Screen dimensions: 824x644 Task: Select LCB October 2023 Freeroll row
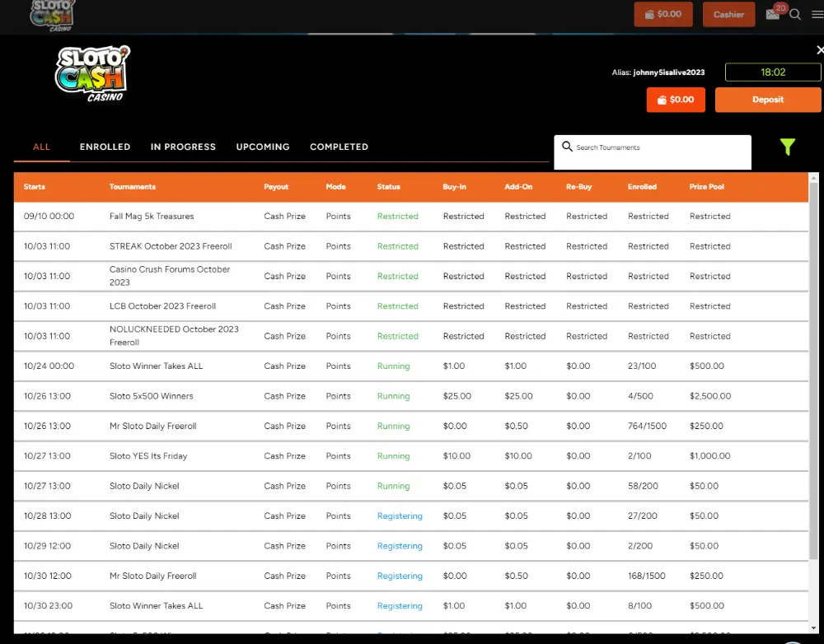click(x=411, y=306)
